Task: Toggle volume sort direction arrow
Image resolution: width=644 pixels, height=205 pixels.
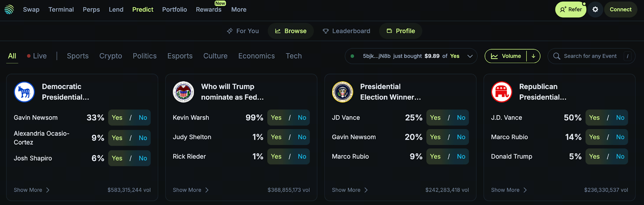Action: pyautogui.click(x=533, y=56)
